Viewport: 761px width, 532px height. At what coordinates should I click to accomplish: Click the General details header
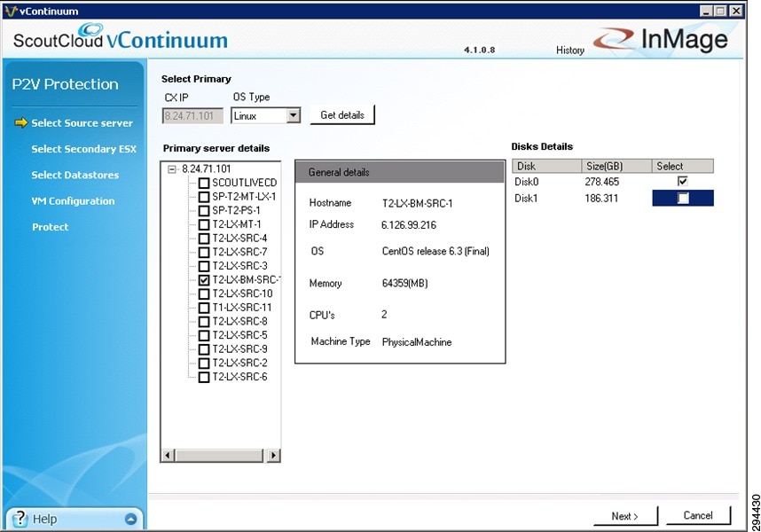pos(400,172)
